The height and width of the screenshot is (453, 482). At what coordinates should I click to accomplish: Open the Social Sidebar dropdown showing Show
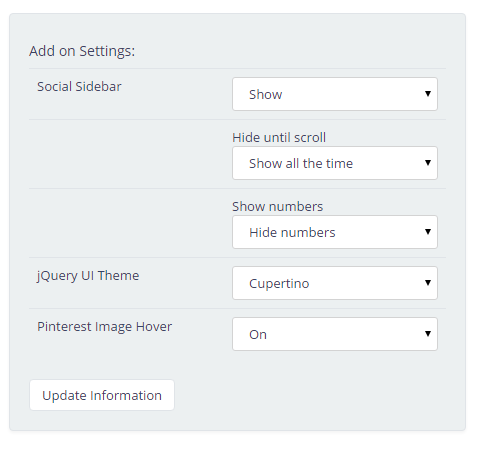coord(335,94)
